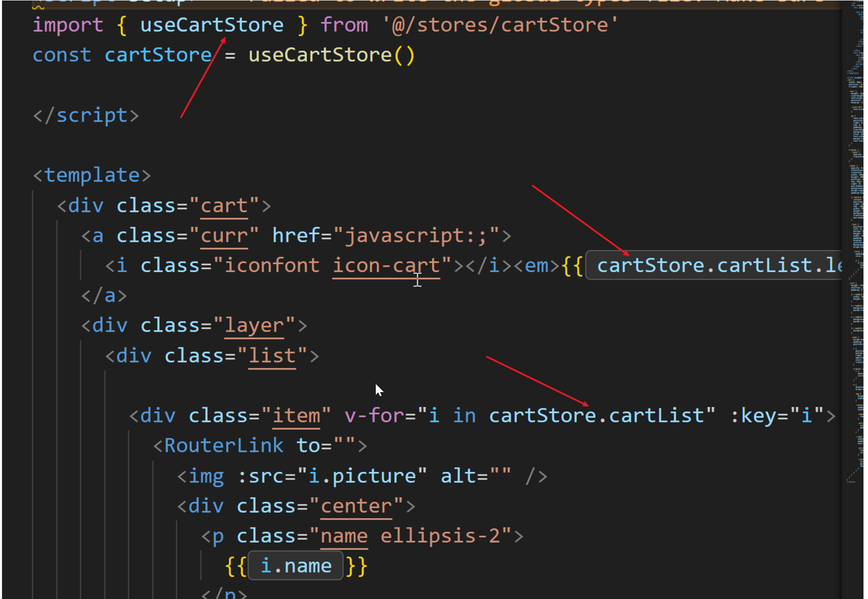Click the 'name' class in the p tag

pos(344,536)
